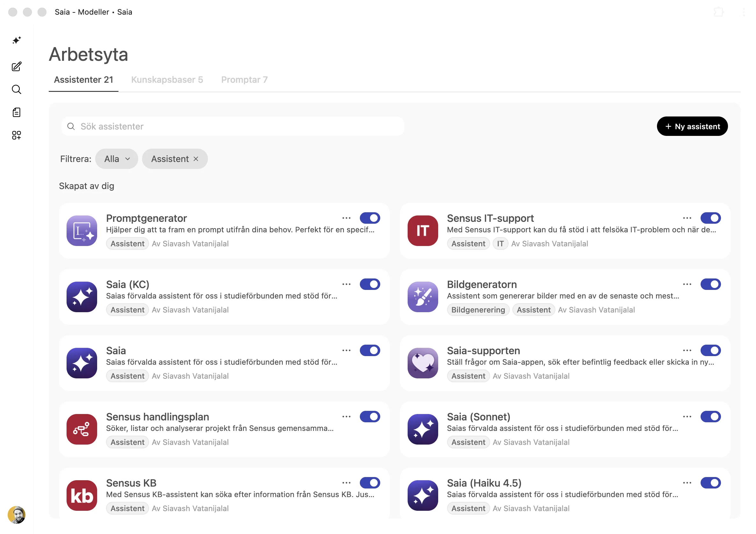Viewport: 756px width, 534px height.
Task: Click the Sök assistenter search field
Action: [232, 126]
